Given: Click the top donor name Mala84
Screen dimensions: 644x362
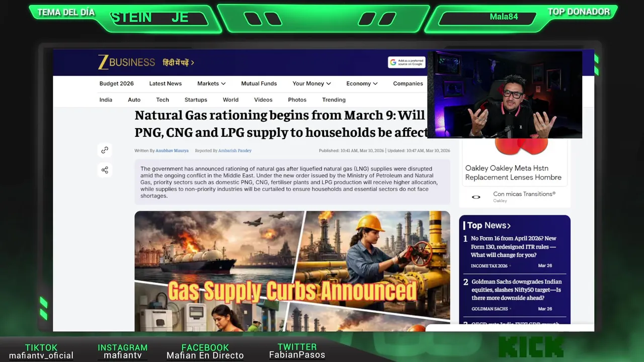Looking at the screenshot, I should coord(504,17).
